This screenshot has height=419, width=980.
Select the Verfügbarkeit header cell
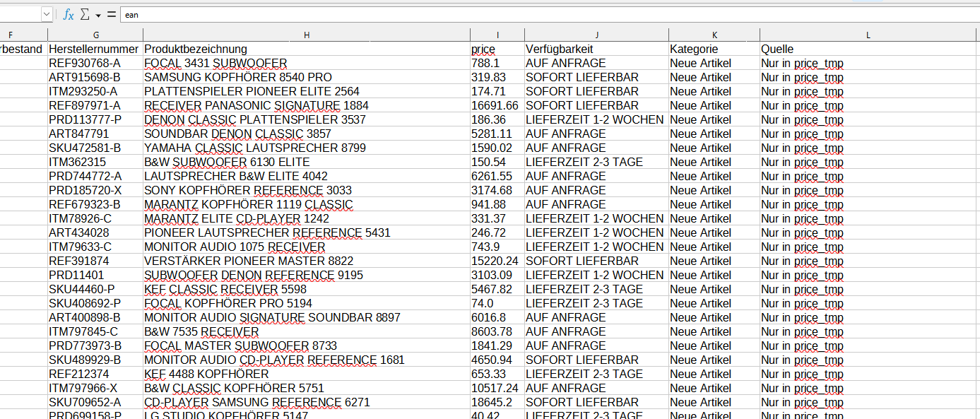pyautogui.click(x=560, y=49)
